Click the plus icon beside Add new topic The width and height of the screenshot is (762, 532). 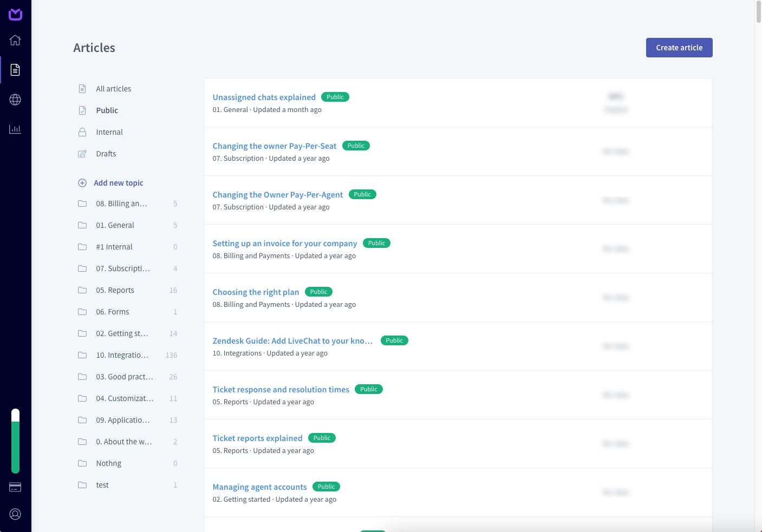pyautogui.click(x=82, y=183)
